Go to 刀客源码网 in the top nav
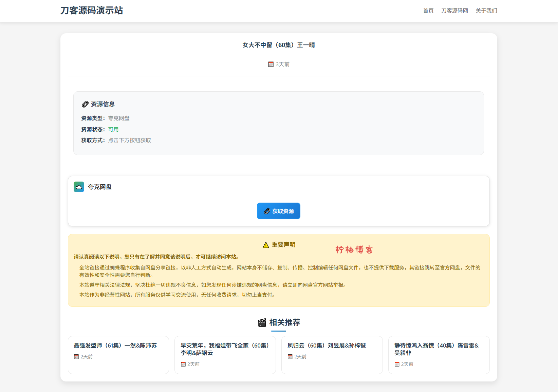 coord(454,11)
